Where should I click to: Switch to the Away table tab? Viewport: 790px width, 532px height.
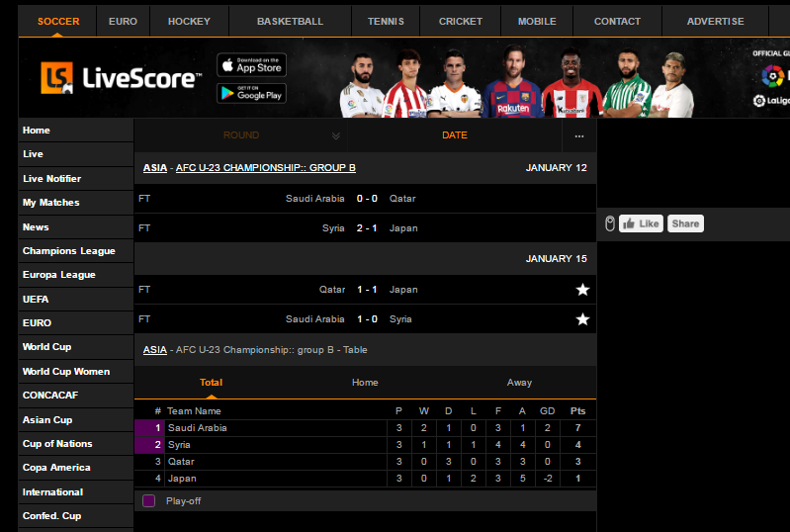coord(519,383)
